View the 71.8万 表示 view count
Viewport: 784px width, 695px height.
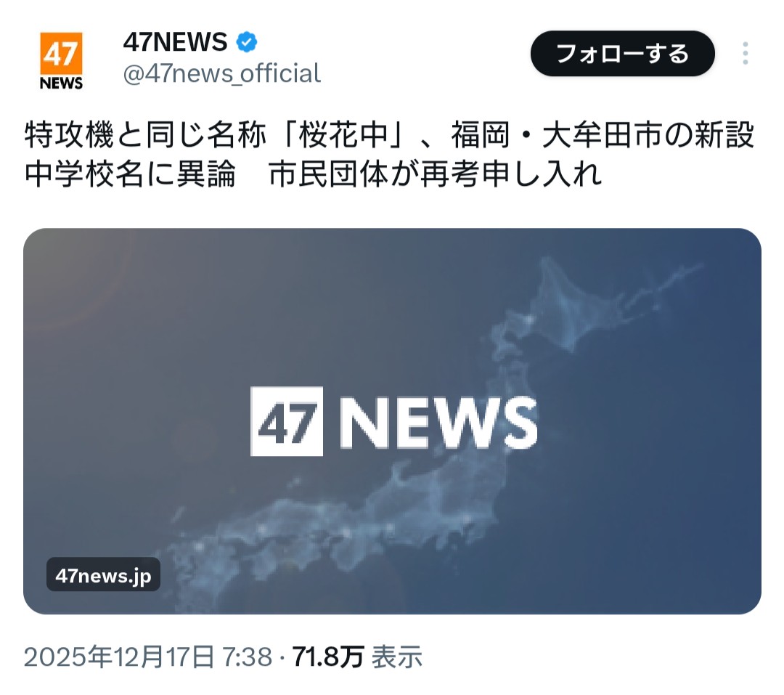coord(357,657)
